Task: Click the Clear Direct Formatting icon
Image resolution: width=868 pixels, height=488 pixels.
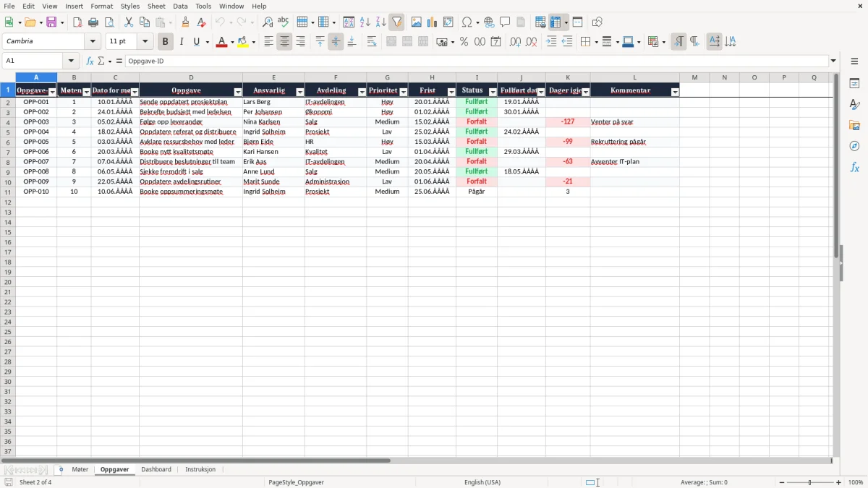Action: click(202, 22)
